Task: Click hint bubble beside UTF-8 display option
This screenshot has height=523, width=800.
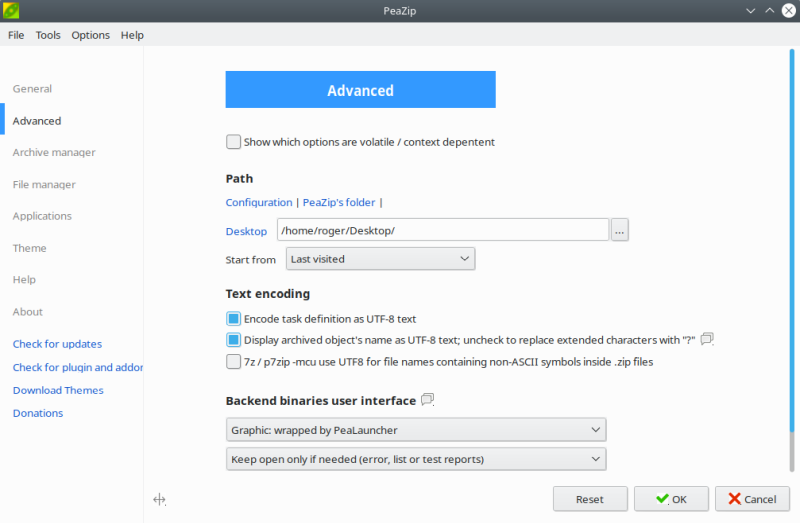Action: [x=707, y=339]
